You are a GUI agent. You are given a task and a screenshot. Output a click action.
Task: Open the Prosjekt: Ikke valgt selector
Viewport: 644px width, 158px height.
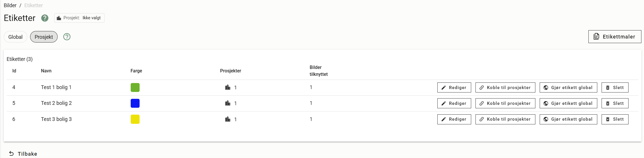click(79, 18)
